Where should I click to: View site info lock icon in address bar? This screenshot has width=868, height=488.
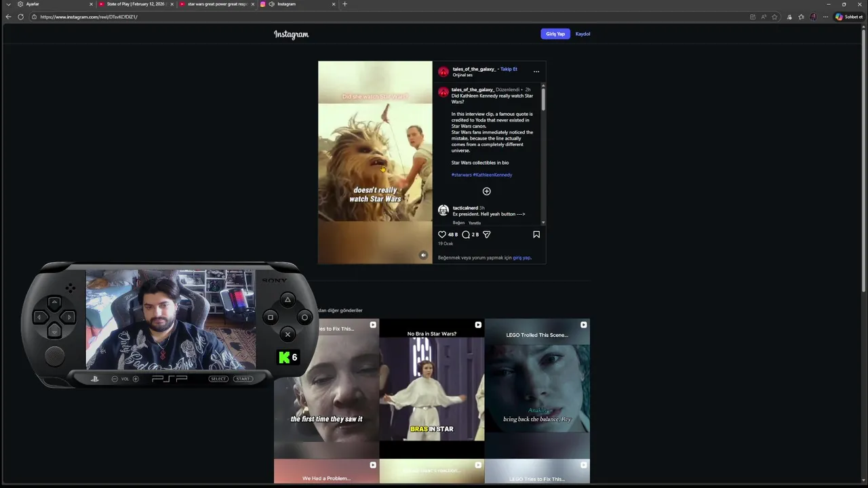[x=34, y=17]
